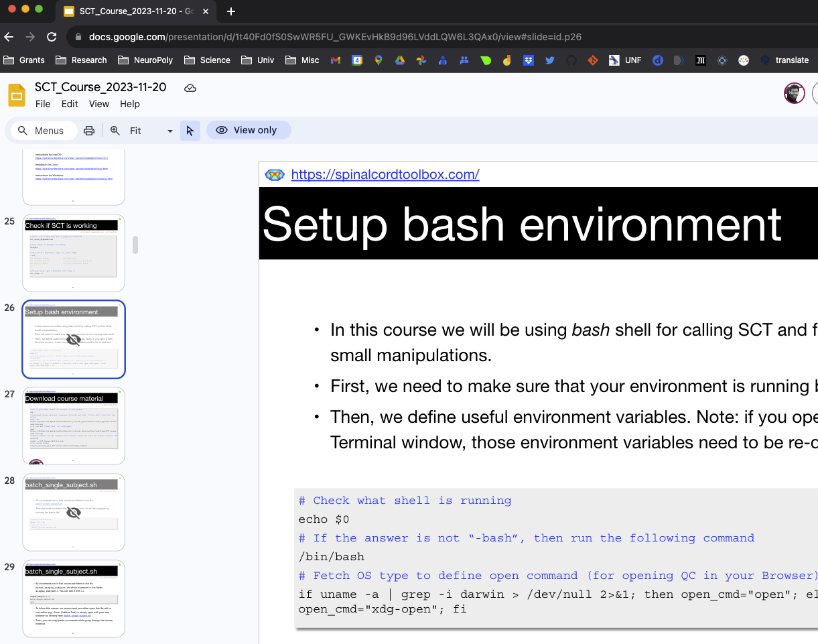The image size is (818, 644).
Task: Follow the spinalcordtoolbox.com link on the slide
Action: [385, 174]
